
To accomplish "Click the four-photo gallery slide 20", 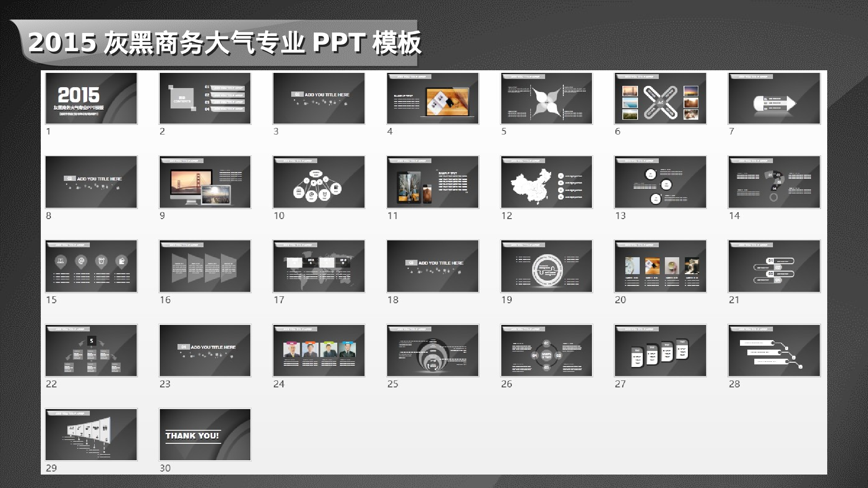I will click(x=660, y=266).
